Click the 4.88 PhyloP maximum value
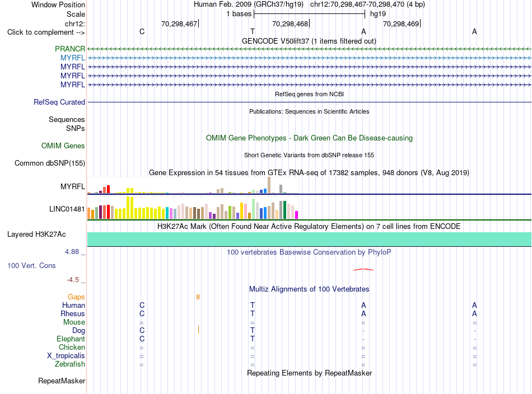The image size is (532, 394). pos(72,252)
